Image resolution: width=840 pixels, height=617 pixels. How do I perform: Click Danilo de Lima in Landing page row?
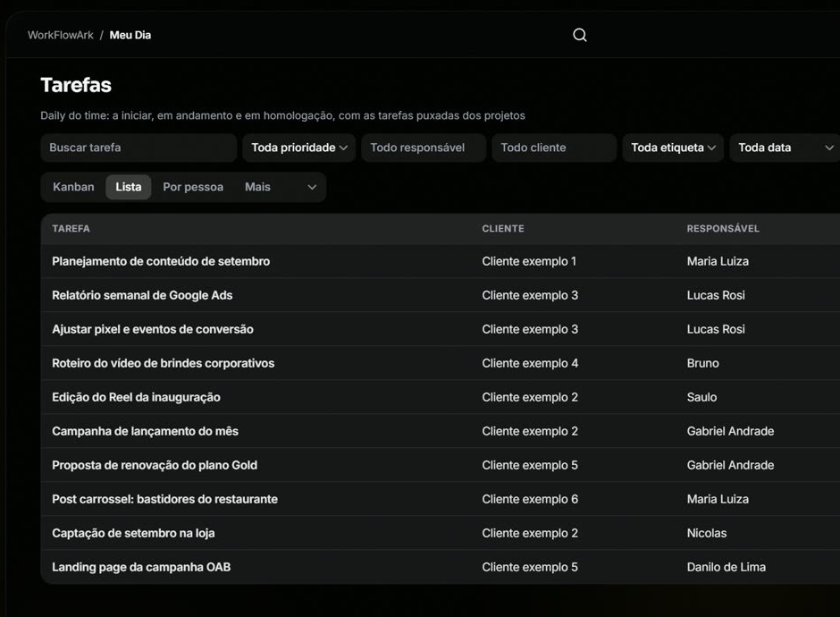(x=726, y=567)
